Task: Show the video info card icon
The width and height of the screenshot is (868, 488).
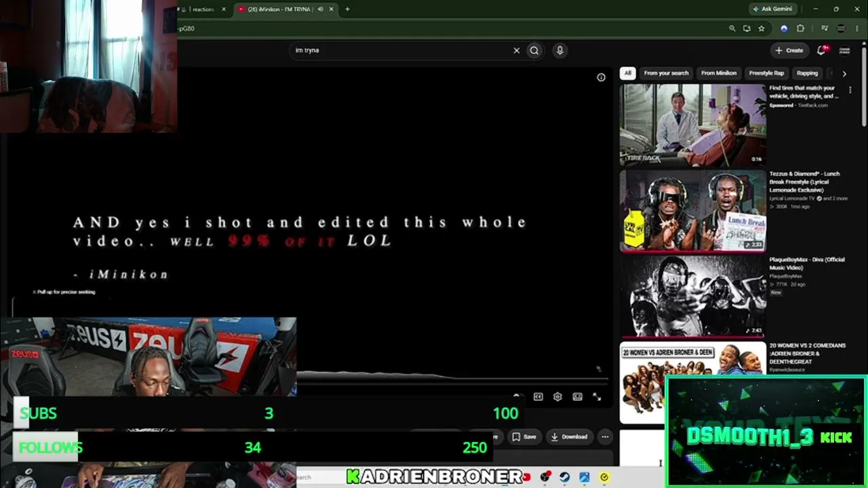Action: (x=601, y=77)
